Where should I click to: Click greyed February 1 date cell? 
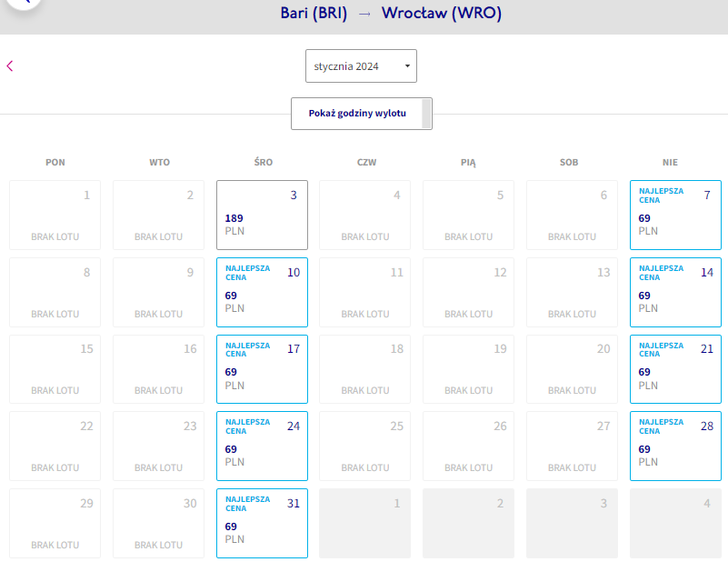pos(365,523)
